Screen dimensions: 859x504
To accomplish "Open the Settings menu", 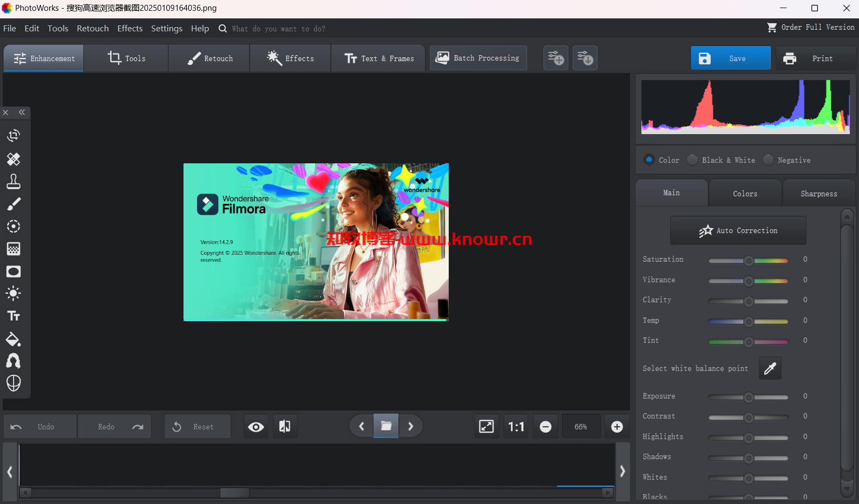I will [167, 28].
